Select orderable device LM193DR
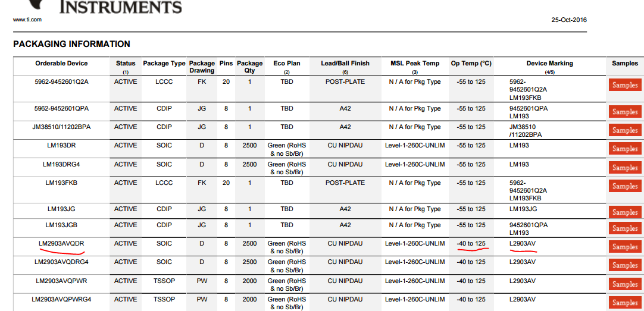Viewport: 644px width, 311px height. tap(62, 145)
